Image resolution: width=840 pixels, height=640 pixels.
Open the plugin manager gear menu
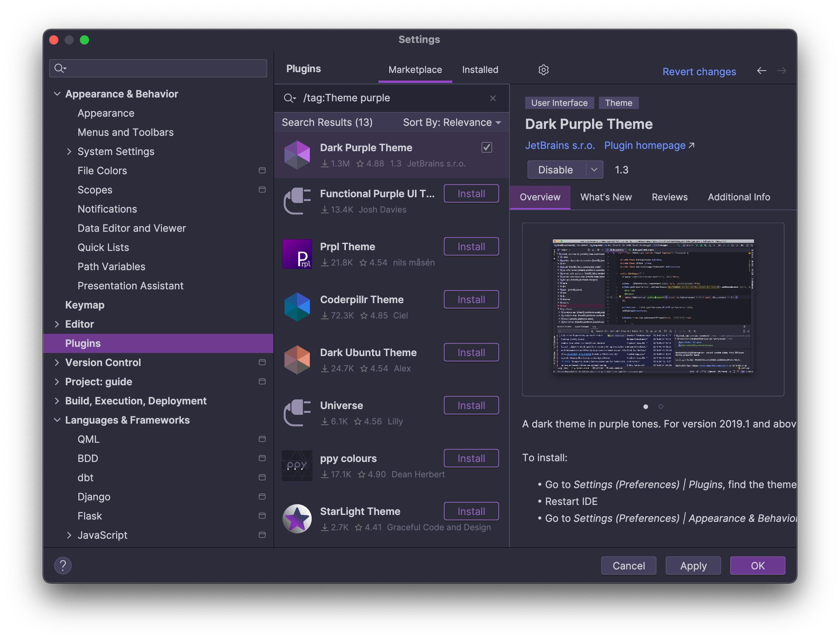click(543, 70)
